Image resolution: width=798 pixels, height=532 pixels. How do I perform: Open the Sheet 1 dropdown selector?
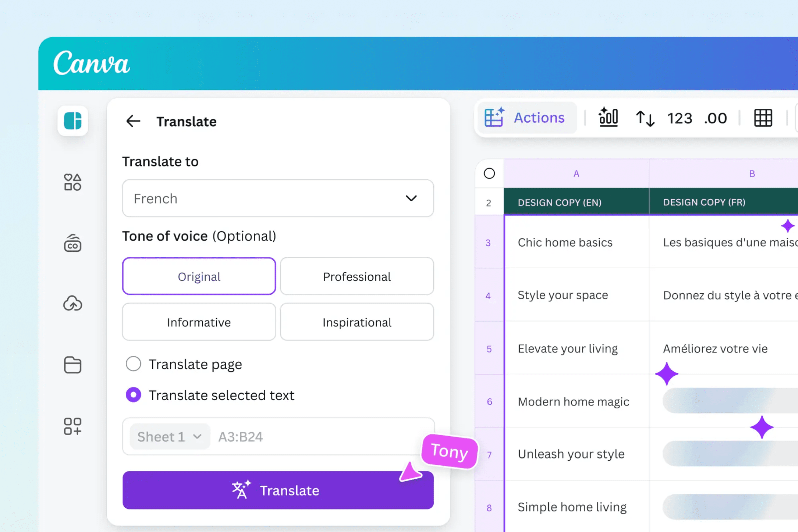pyautogui.click(x=169, y=437)
